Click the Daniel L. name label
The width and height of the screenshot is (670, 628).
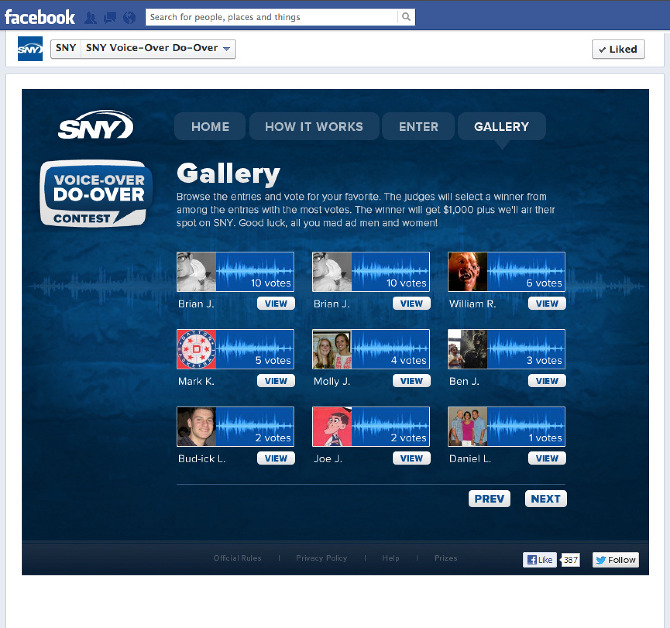[470, 458]
